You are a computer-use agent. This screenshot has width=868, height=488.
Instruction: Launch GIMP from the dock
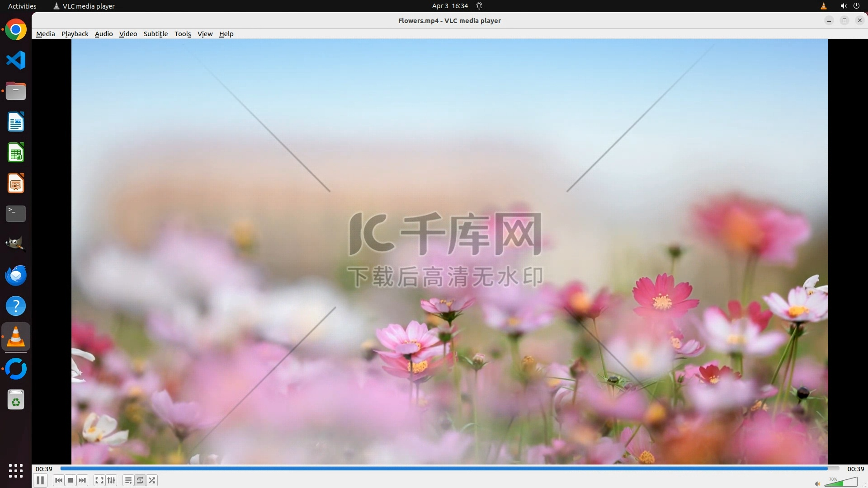point(16,244)
